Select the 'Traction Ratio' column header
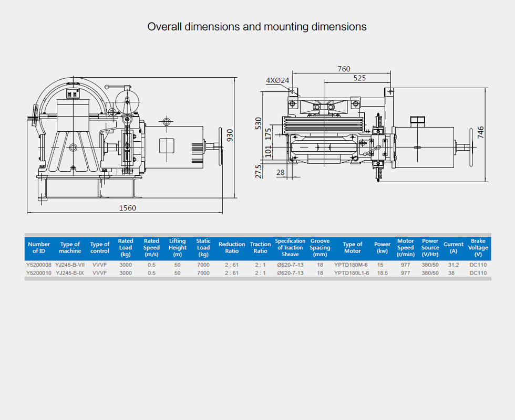515x420 pixels. coord(260,248)
